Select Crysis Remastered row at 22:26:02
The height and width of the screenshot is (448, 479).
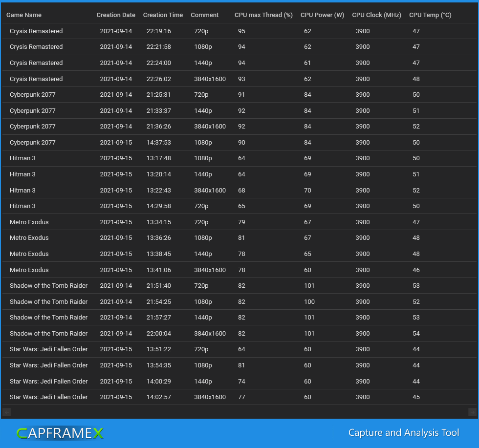239,79
